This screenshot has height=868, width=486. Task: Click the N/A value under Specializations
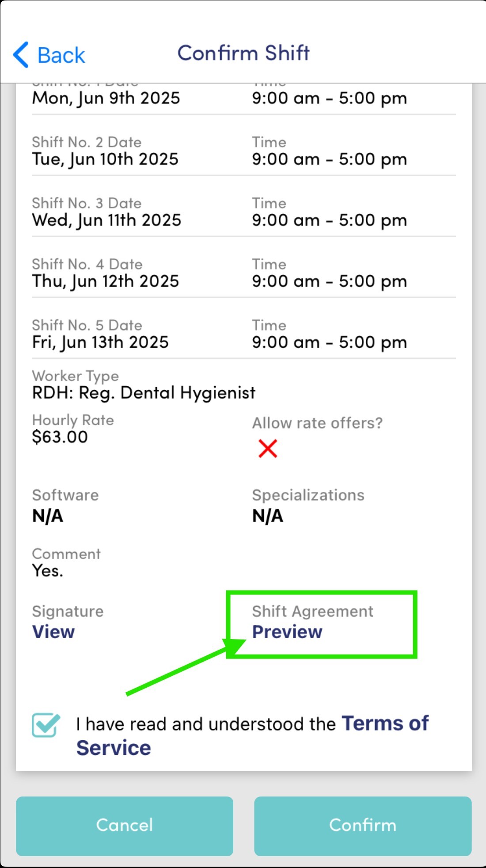click(x=267, y=516)
